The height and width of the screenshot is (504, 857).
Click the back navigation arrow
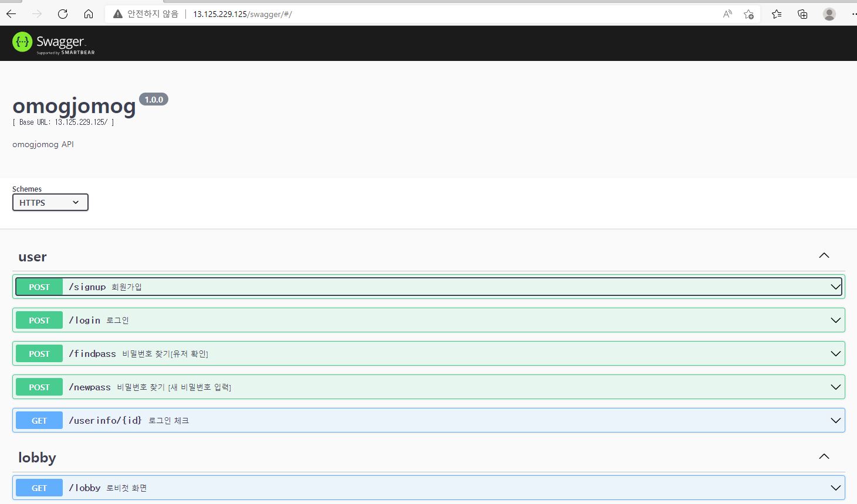coord(11,13)
